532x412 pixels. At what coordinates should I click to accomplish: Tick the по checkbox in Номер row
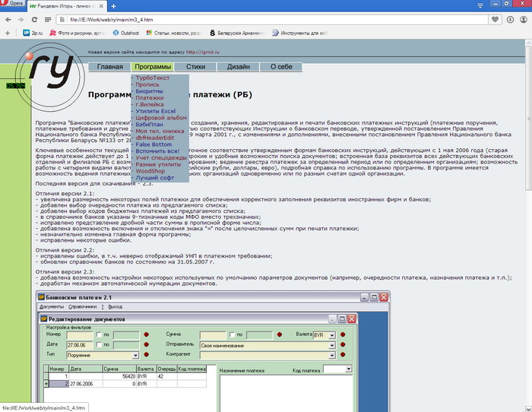[99, 334]
